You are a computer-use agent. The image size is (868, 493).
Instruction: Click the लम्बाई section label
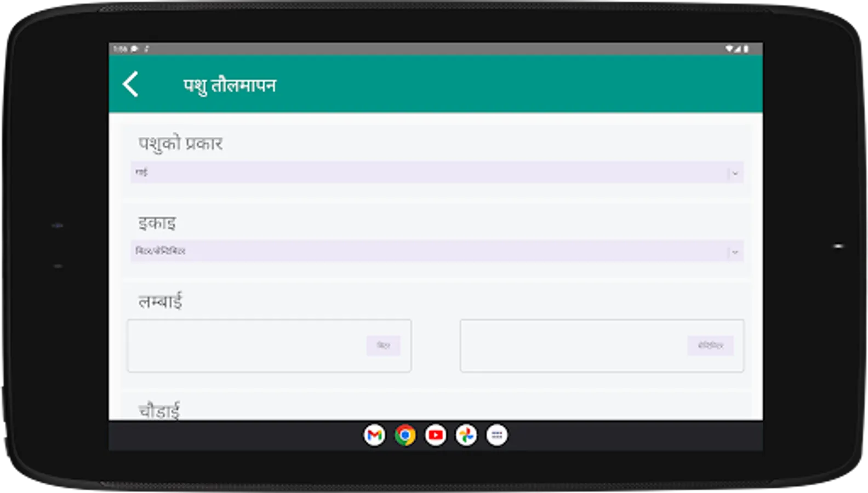tap(160, 301)
